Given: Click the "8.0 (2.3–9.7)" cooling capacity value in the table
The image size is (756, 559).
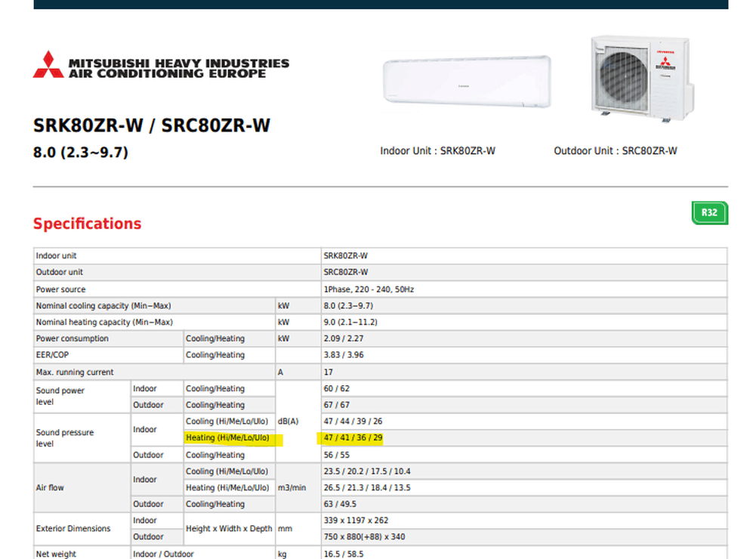Looking at the screenshot, I should pyautogui.click(x=348, y=306).
